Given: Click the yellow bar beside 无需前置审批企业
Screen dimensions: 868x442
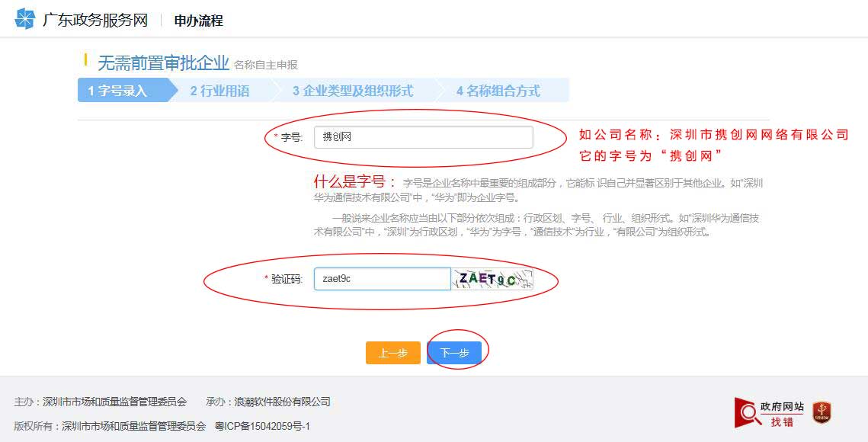Looking at the screenshot, I should (85, 62).
